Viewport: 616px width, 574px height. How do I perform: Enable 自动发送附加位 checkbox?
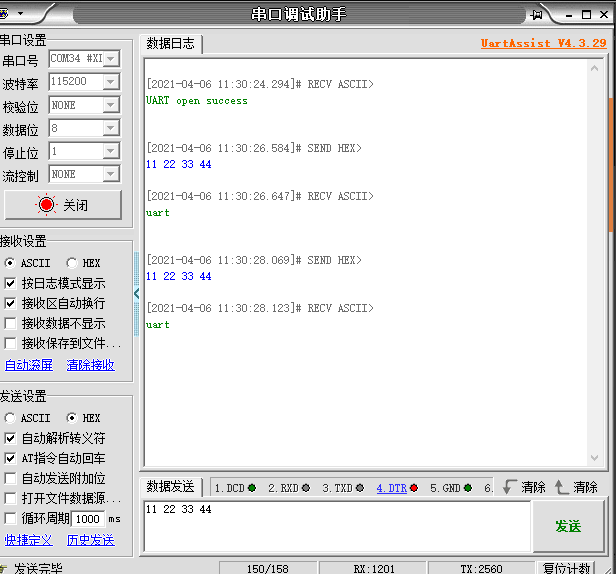pos(10,478)
